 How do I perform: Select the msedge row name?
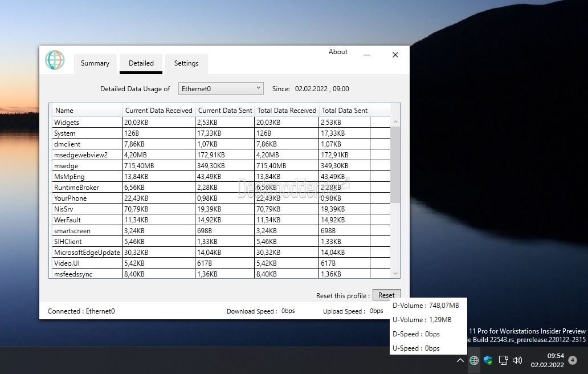[66, 166]
